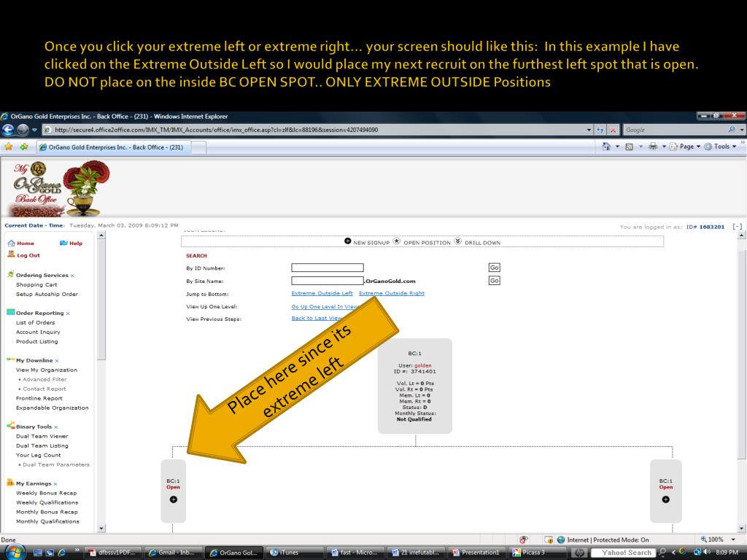747x560 pixels.
Task: Click the search magnifier icon
Action: [732, 130]
